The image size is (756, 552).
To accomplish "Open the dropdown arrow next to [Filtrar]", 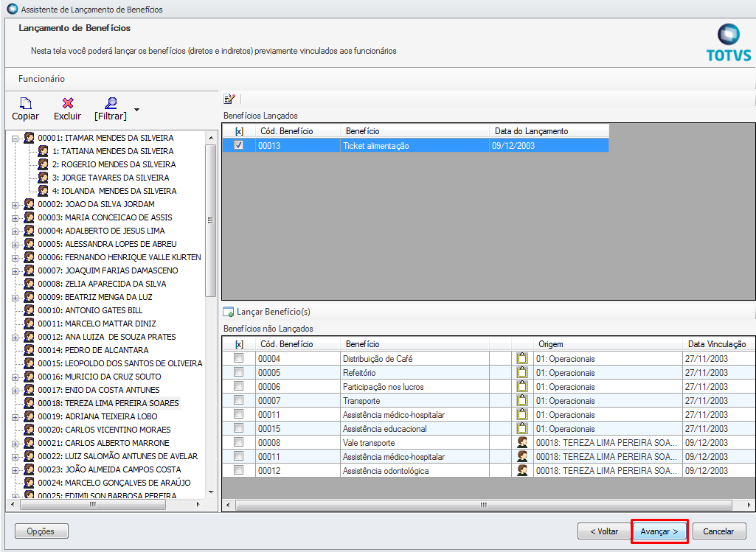I will click(137, 110).
